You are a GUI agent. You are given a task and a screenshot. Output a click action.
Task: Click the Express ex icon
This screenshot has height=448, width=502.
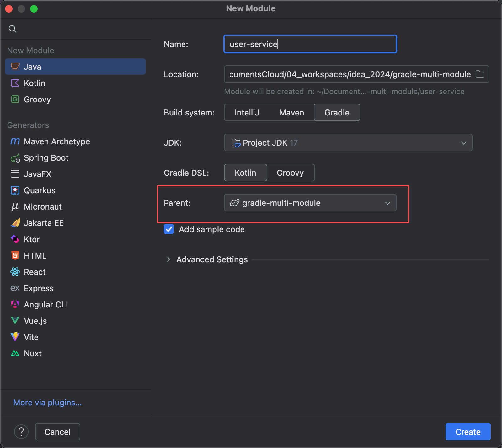[x=15, y=288]
